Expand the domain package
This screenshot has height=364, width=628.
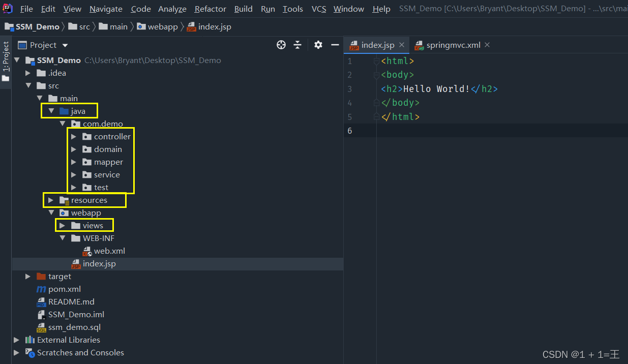pos(74,149)
